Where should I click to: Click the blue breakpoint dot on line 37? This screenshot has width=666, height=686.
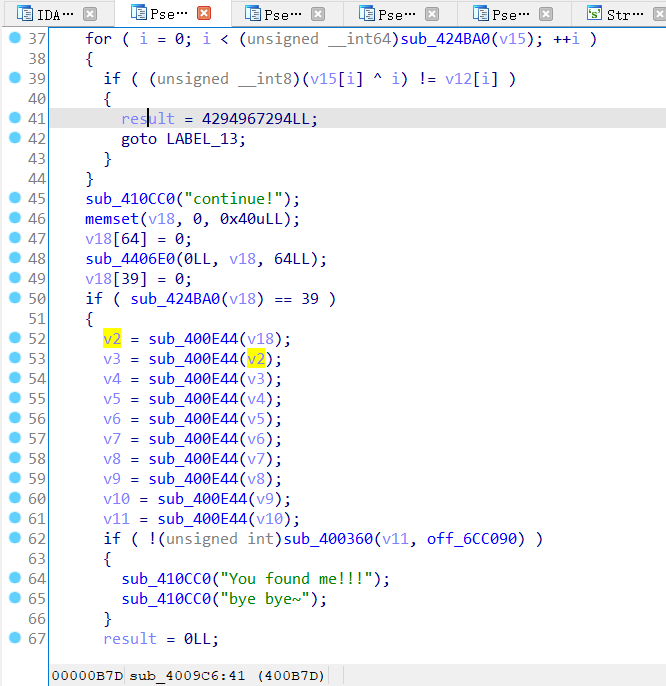tap(14, 38)
